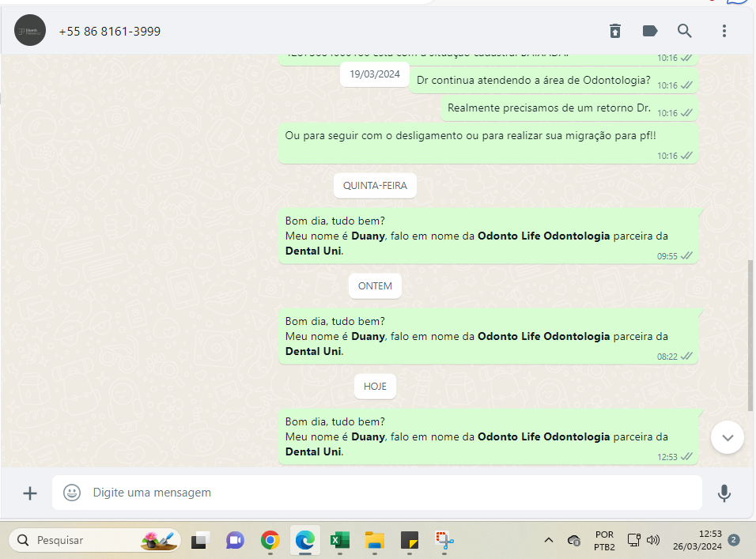This screenshot has width=756, height=559.
Task: Click the archive conversation icon in header
Action: [614, 31]
